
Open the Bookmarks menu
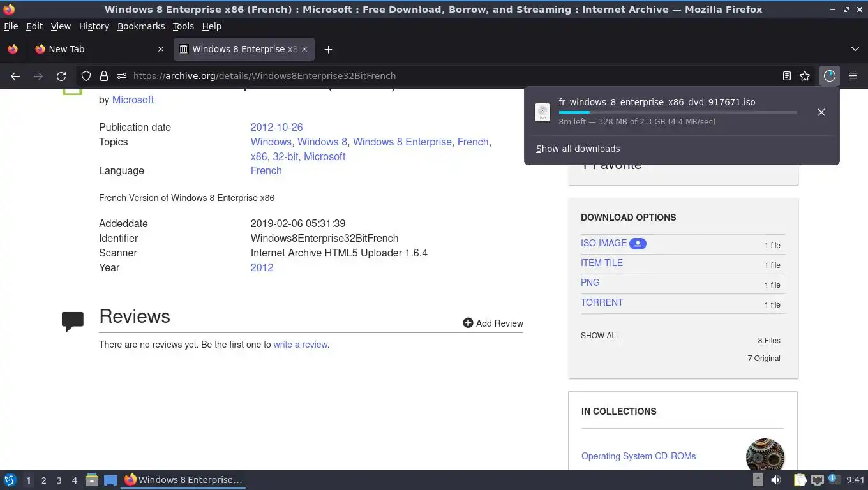point(141,26)
